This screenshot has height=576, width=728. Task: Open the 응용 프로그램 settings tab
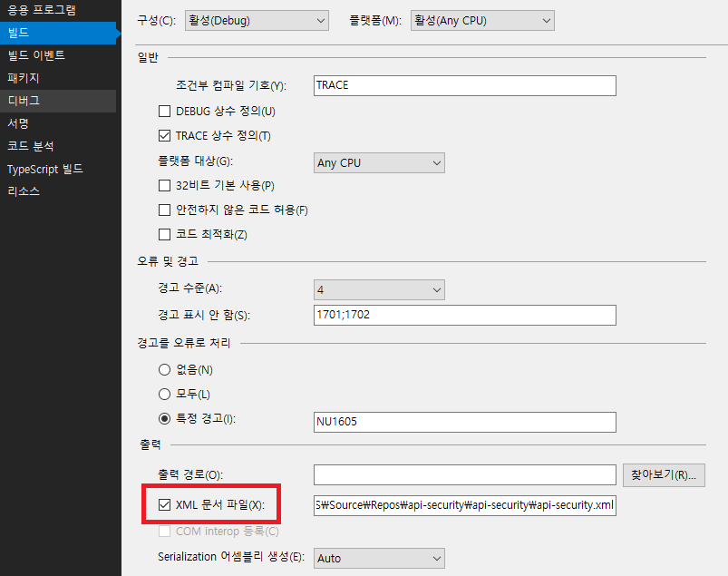click(58, 10)
